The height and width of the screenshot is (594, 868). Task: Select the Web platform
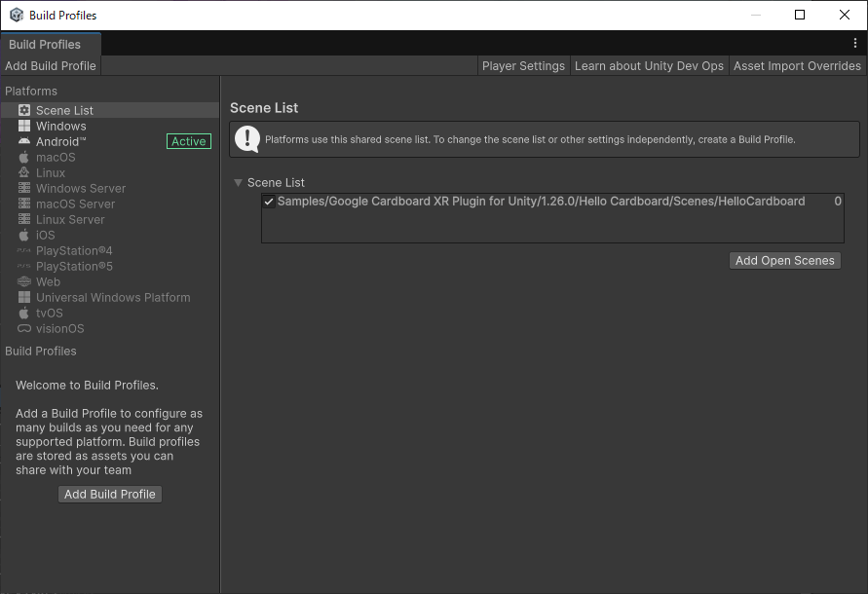click(110, 281)
